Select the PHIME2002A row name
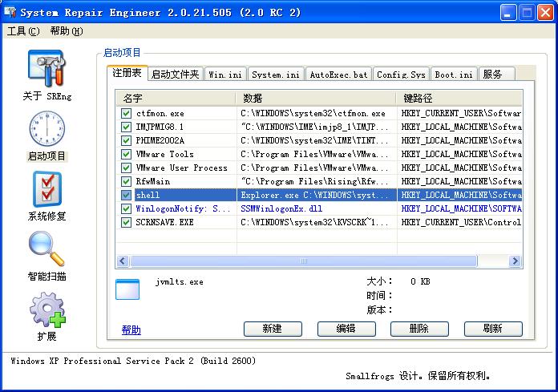 pyautogui.click(x=160, y=140)
